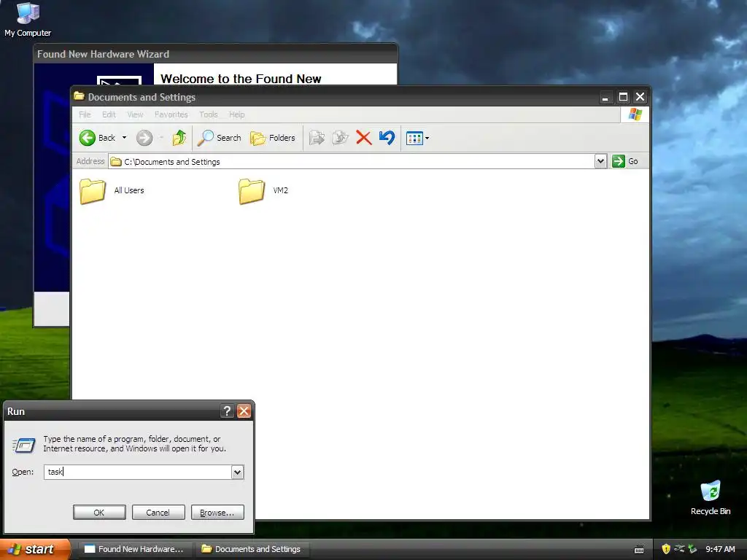Close the Documents and Settings window
Screen dimensions: 747x560
(640, 97)
